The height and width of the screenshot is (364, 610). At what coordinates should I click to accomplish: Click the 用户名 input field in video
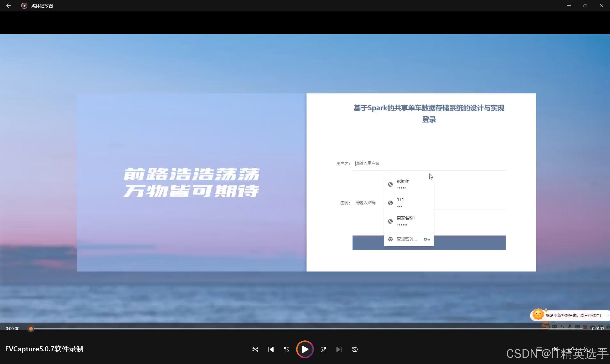pos(429,164)
